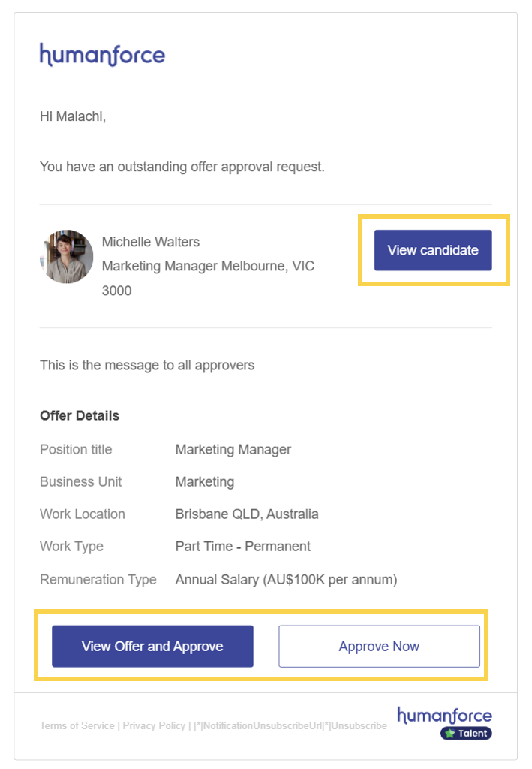Click the humanforce Talent footer logo

pyautogui.click(x=444, y=716)
